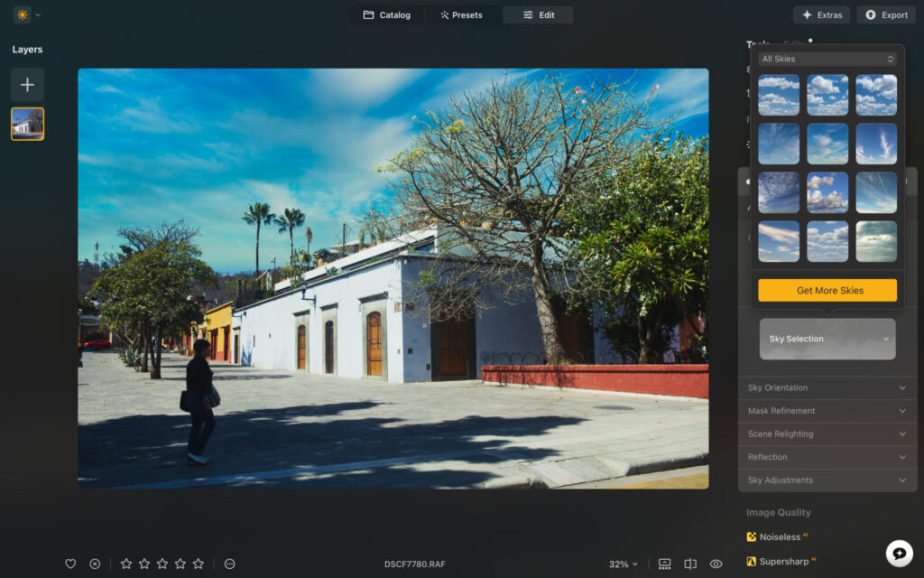Open the All Skies filter dropdown
The width and height of the screenshot is (924, 578).
point(827,58)
